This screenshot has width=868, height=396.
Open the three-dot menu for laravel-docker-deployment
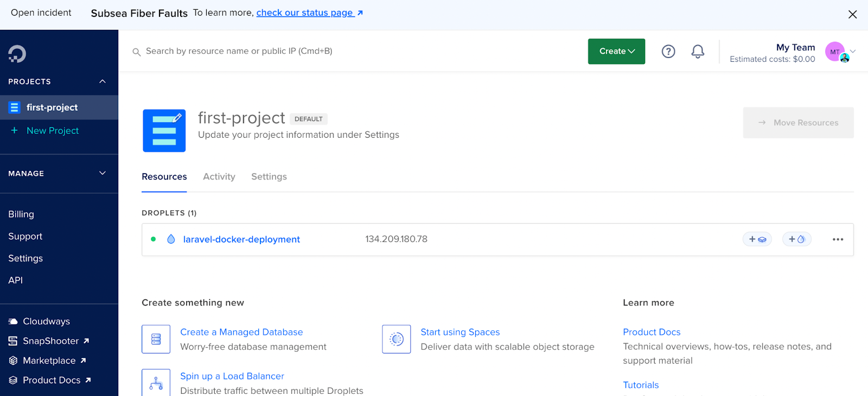[838, 239]
